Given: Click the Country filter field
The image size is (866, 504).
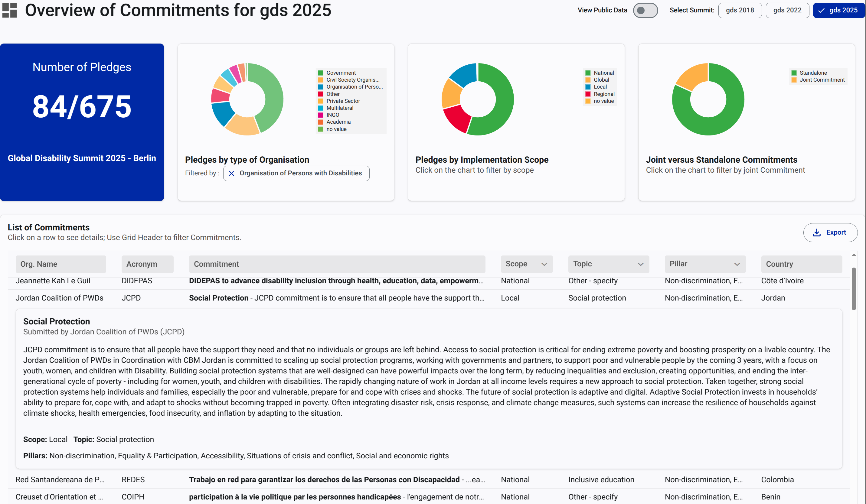Looking at the screenshot, I should [801, 264].
